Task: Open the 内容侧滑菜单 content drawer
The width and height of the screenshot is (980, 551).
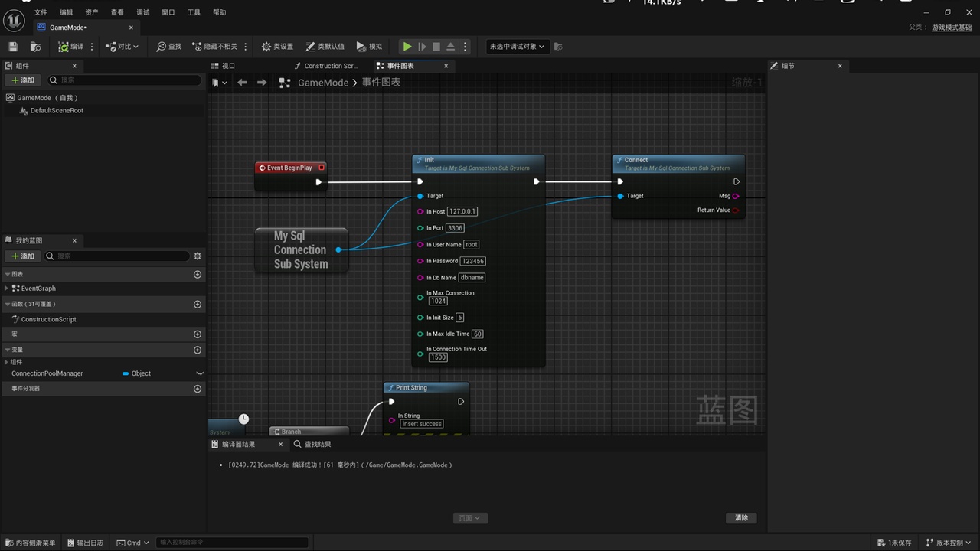Action: pyautogui.click(x=29, y=543)
